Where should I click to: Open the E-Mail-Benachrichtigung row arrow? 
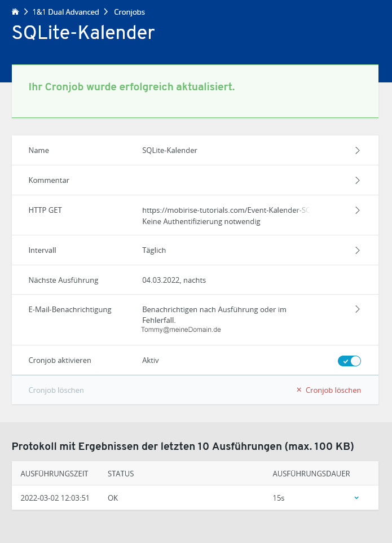click(357, 309)
